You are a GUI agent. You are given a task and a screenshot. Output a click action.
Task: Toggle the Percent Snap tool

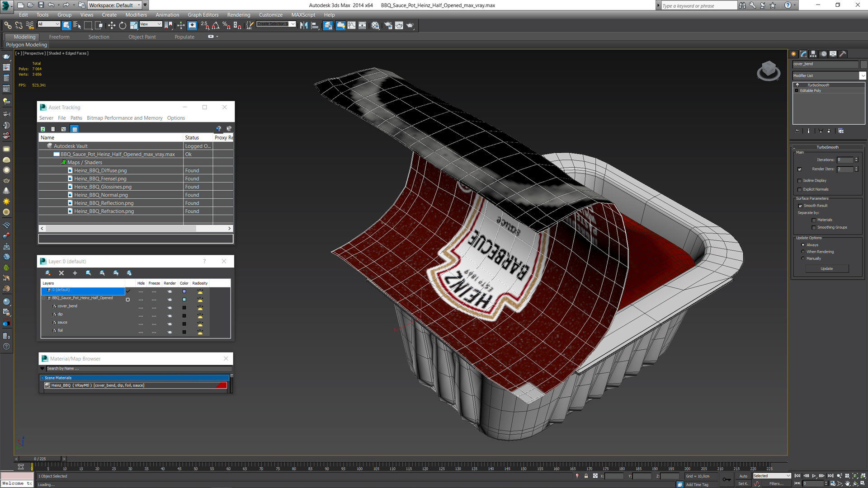226,25
